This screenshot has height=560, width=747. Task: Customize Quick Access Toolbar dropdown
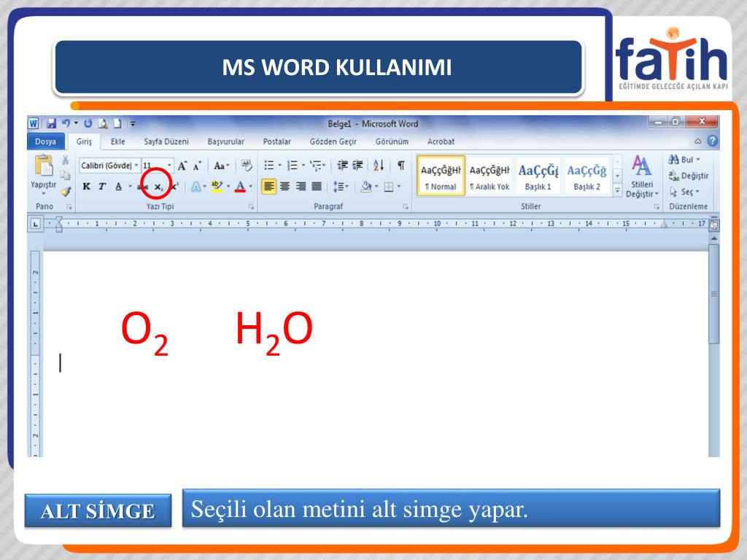pos(133,124)
